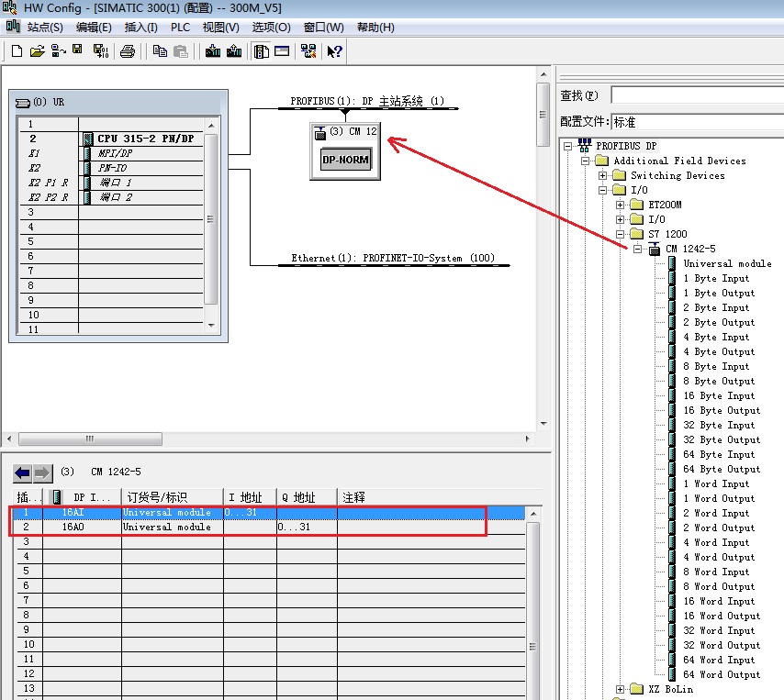Click the slot table scroll-up arrow
Screen dimensions: 784x700
533,514
